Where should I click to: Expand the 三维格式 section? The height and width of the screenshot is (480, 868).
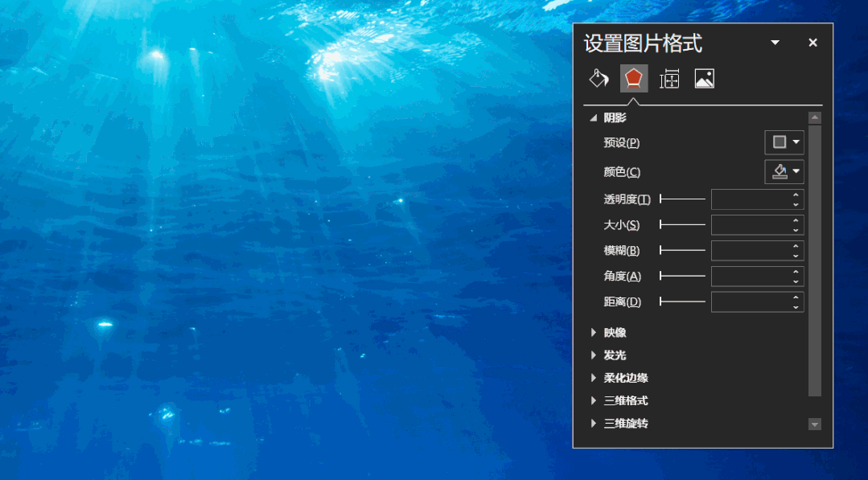594,400
